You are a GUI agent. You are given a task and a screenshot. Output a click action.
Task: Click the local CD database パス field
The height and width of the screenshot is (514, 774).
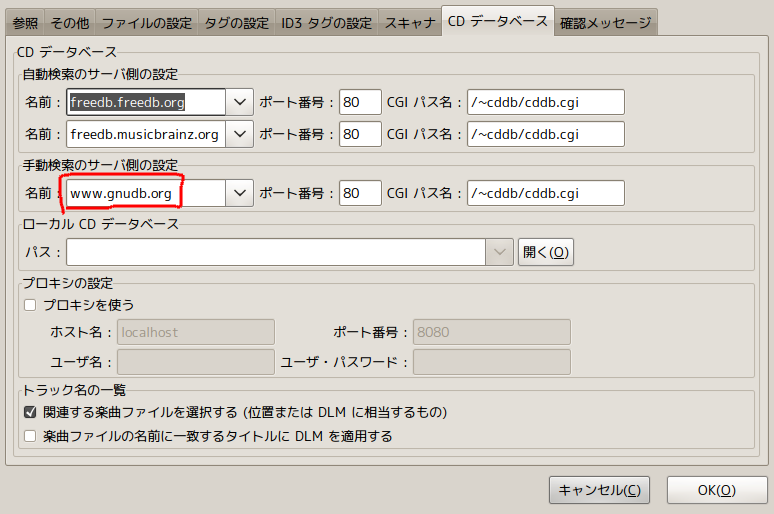click(276, 252)
